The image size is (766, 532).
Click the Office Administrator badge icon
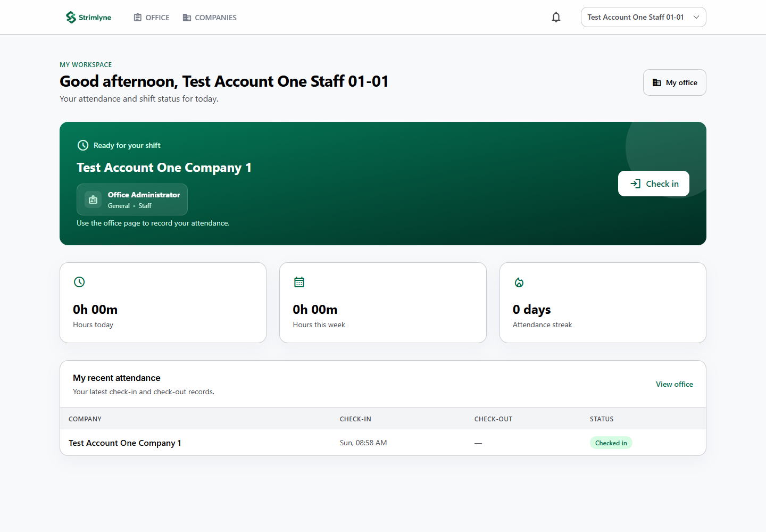pos(93,199)
